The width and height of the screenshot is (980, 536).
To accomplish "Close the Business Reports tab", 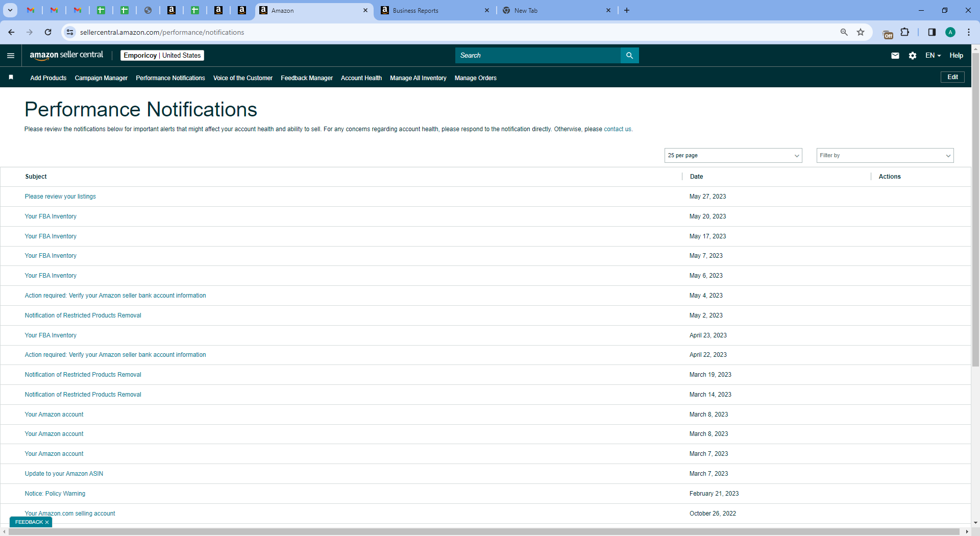I will tap(487, 10).
